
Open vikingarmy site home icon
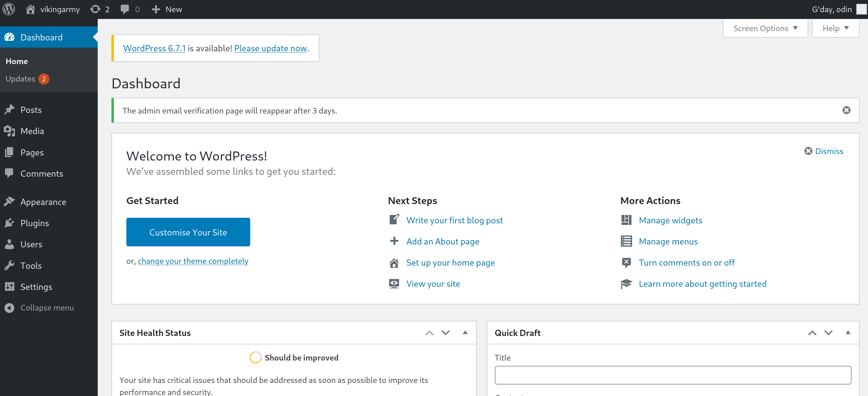[x=30, y=9]
